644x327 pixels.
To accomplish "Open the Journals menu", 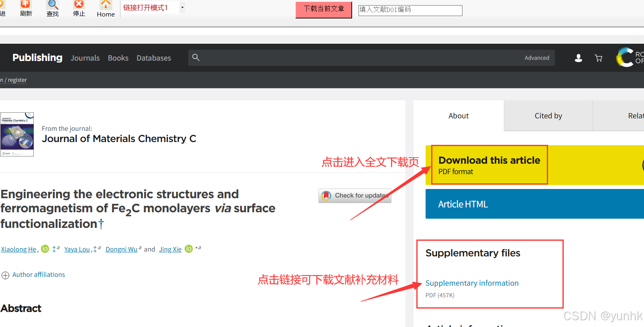I will pyautogui.click(x=85, y=58).
